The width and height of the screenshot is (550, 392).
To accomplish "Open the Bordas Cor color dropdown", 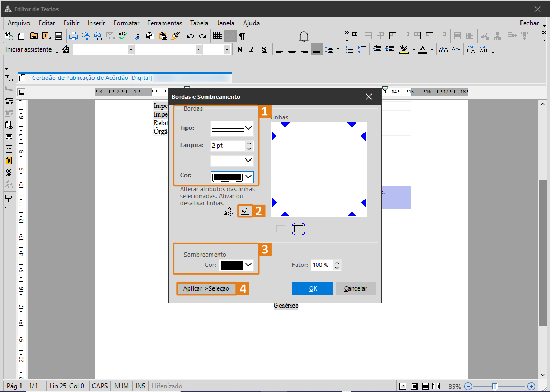I will click(x=232, y=177).
